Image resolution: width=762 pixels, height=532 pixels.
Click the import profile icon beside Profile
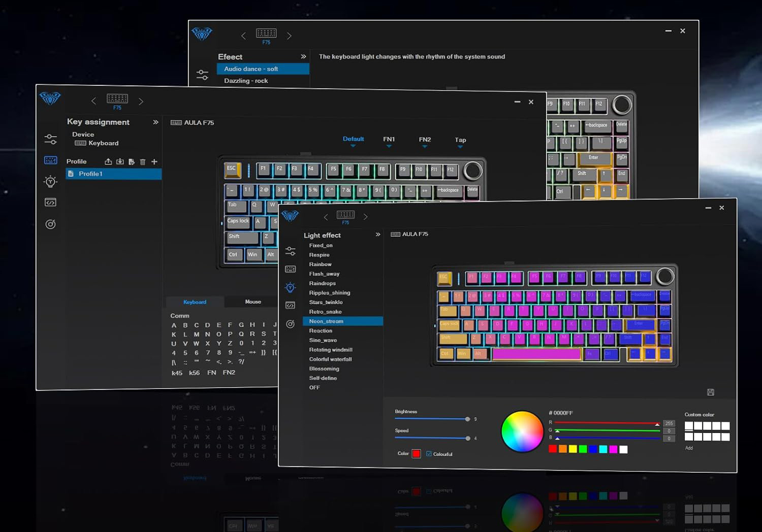120,161
